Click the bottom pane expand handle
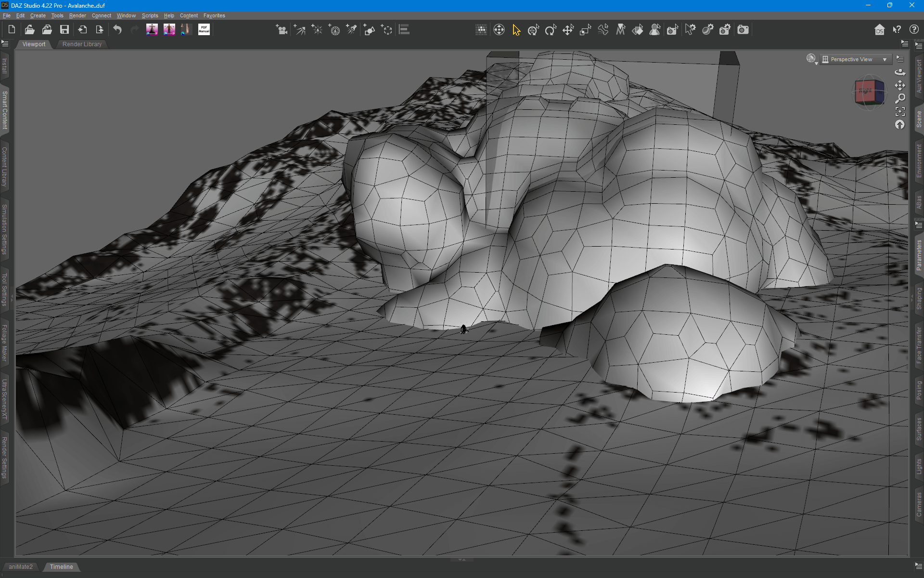This screenshot has height=578, width=924. (462, 560)
